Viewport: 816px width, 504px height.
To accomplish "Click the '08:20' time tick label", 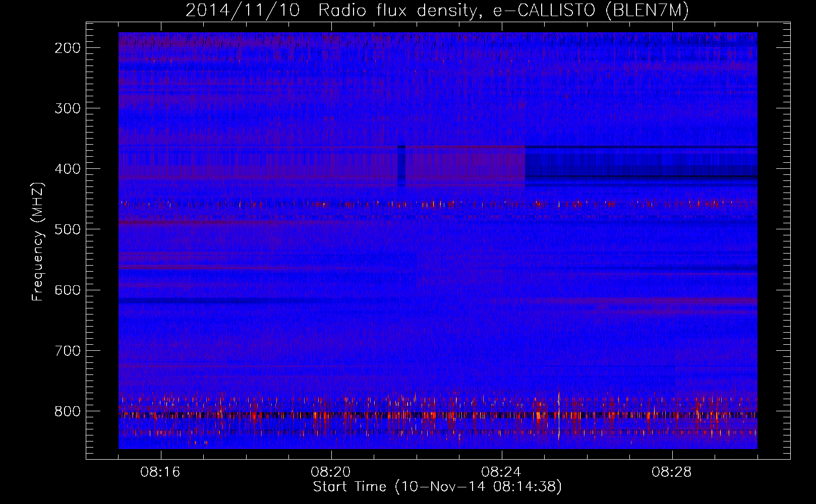I will (x=331, y=472).
